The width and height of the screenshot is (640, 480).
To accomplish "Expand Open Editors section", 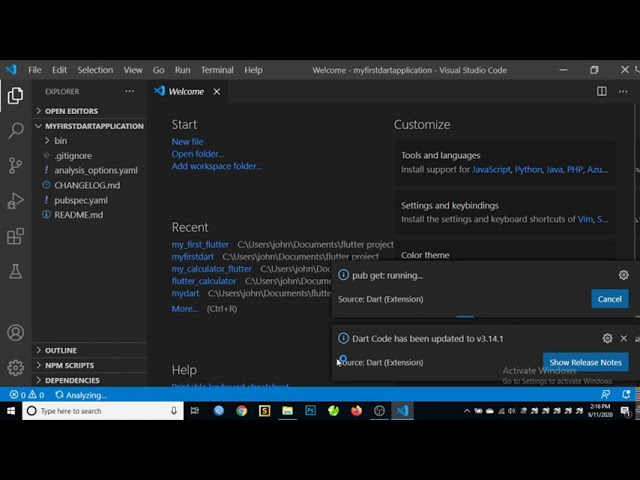I will [x=90, y=111].
